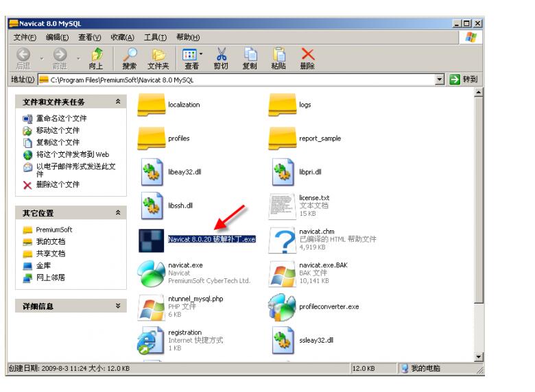Expand the address bar dropdown

pyautogui.click(x=440, y=79)
